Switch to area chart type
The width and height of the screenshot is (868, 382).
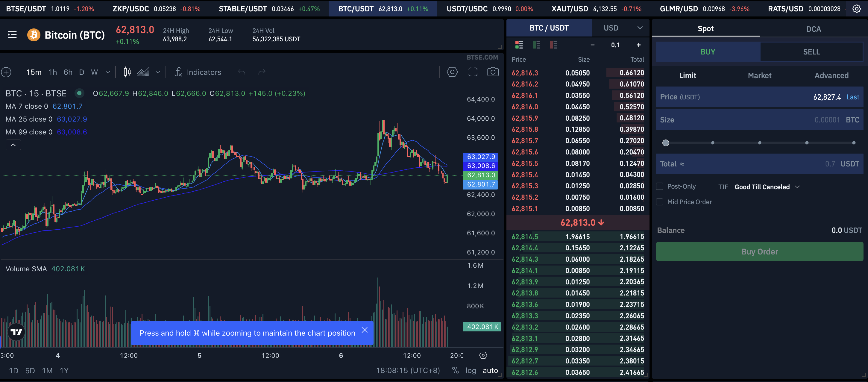pos(143,72)
